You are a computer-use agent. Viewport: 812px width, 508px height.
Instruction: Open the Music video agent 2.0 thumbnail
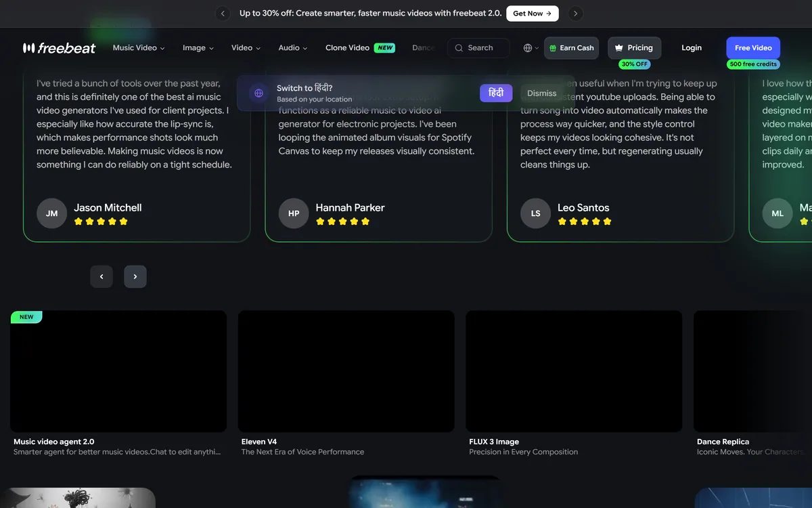[x=118, y=371]
